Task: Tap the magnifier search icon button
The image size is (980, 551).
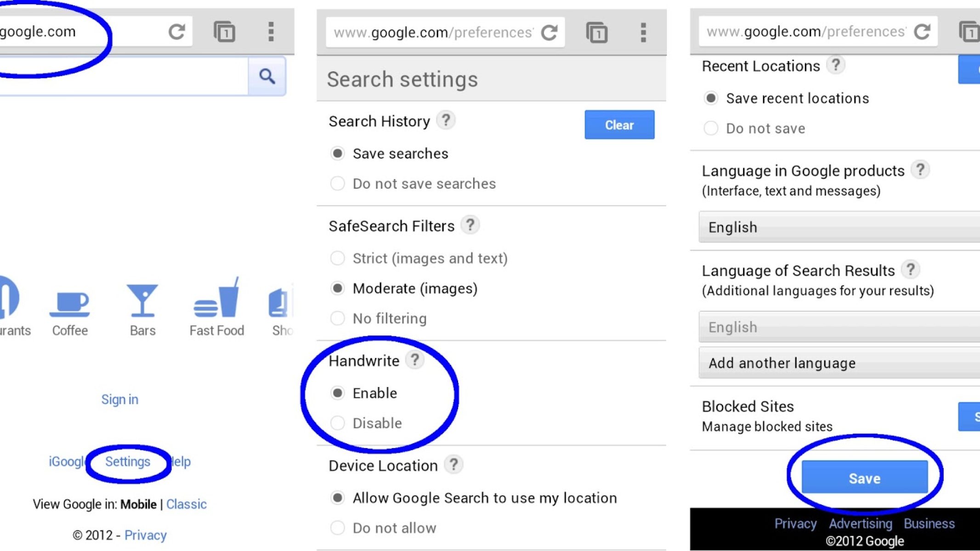Action: 267,76
